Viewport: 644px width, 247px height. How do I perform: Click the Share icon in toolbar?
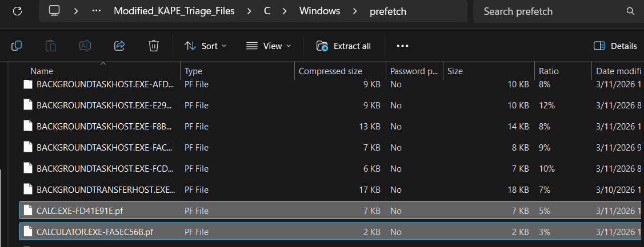119,46
